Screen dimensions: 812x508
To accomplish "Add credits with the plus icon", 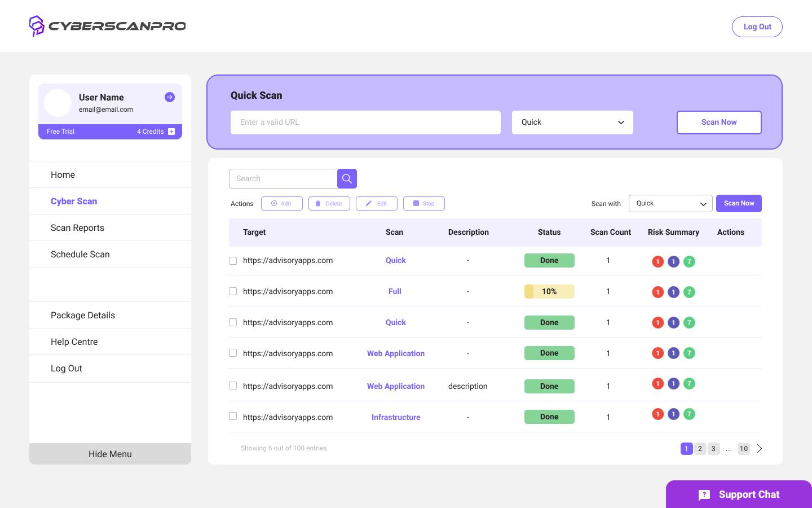I will tap(171, 132).
